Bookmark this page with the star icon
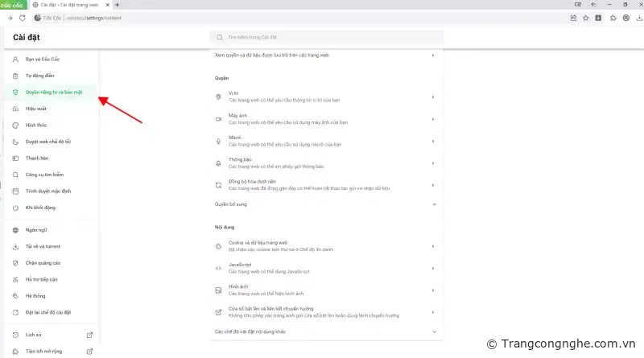The width and height of the screenshot is (644, 358). pyautogui.click(x=585, y=17)
